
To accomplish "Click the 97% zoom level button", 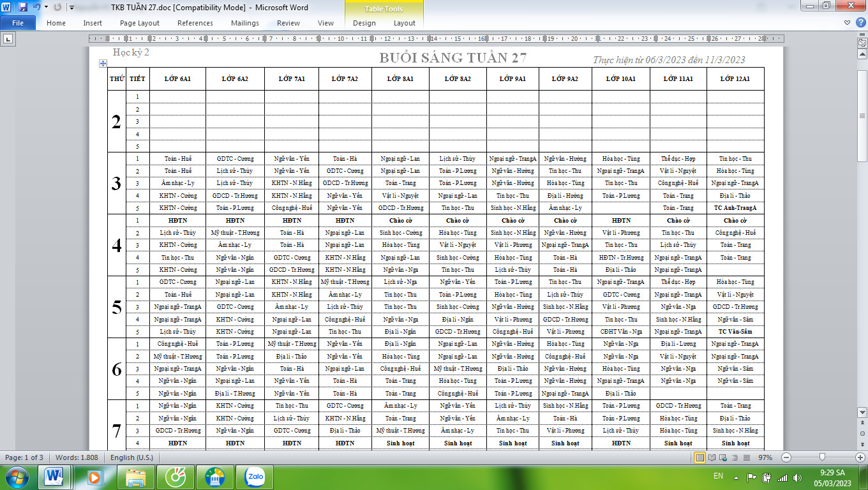I will pyautogui.click(x=765, y=457).
